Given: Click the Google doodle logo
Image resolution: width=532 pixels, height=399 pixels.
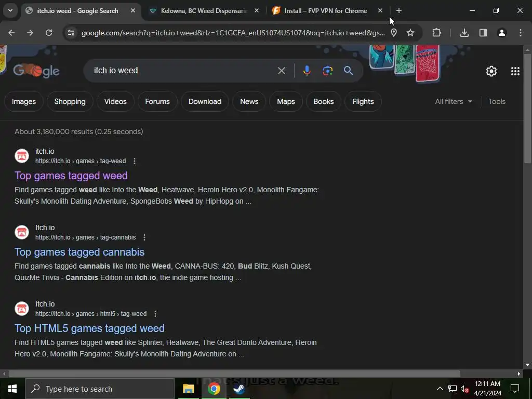Looking at the screenshot, I should pyautogui.click(x=36, y=71).
